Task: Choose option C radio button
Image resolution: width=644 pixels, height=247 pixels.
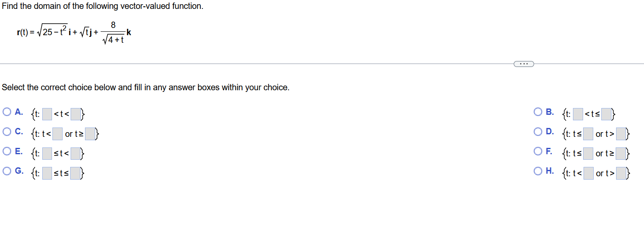Action: click(7, 132)
